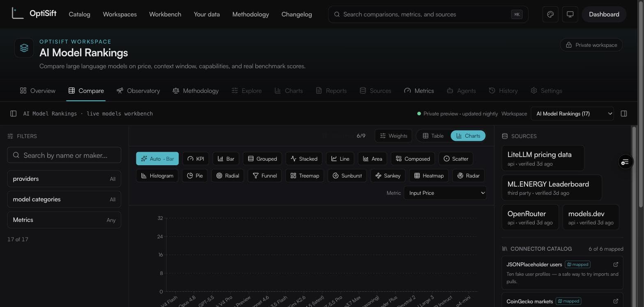Expand the model categories filter
This screenshot has height=307, width=644.
pyautogui.click(x=64, y=199)
